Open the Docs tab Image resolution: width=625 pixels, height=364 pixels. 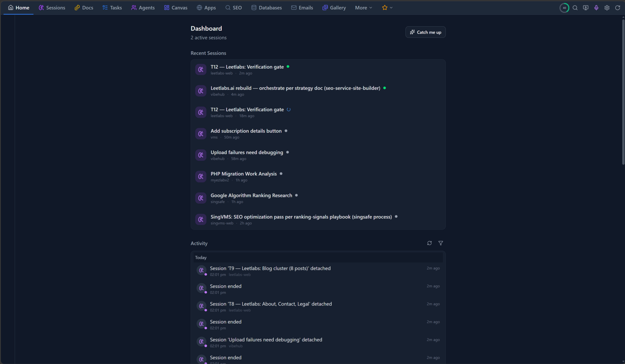(84, 7)
